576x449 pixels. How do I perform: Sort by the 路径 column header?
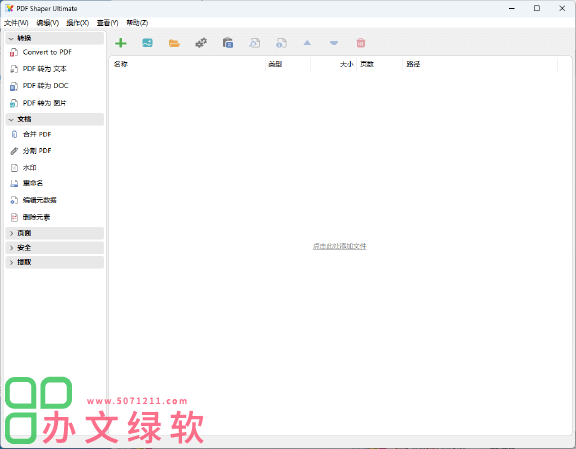tap(480, 64)
